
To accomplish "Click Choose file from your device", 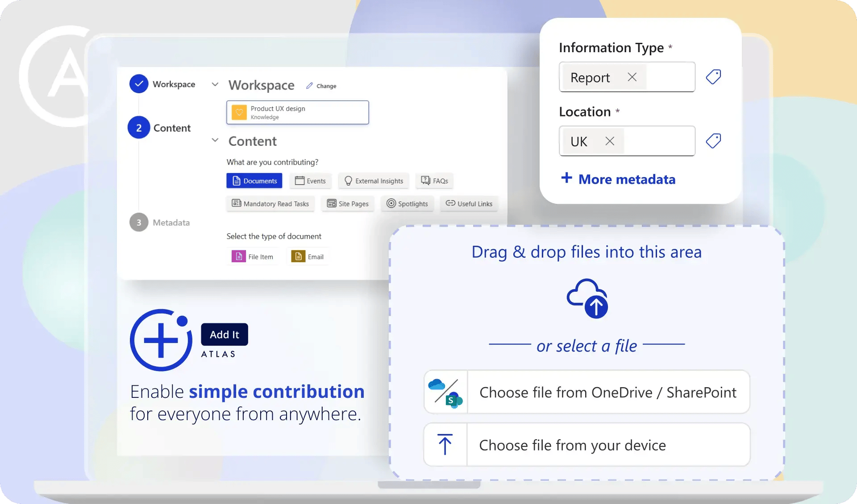I will tap(587, 445).
